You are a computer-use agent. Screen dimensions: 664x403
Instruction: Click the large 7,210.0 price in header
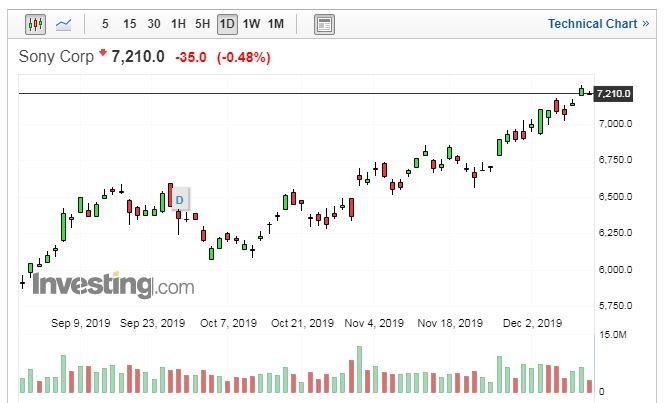click(138, 56)
